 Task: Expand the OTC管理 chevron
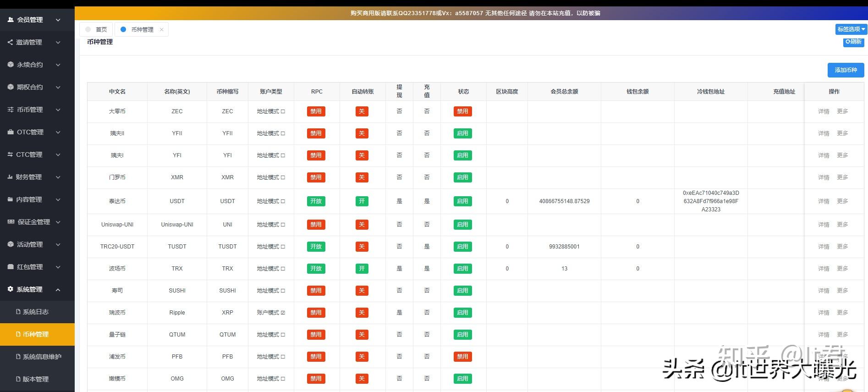click(x=58, y=132)
